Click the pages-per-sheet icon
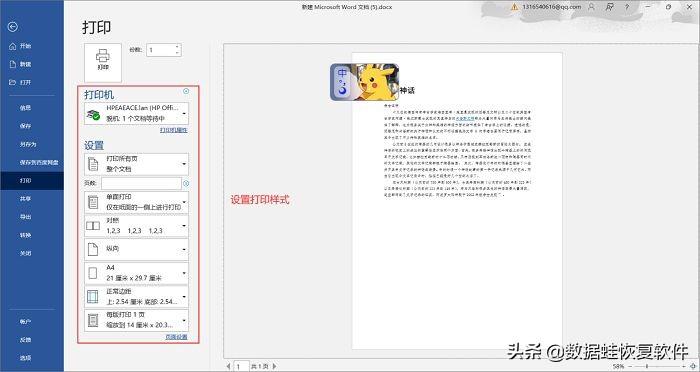Screen dimensions: 700x372 93,320
